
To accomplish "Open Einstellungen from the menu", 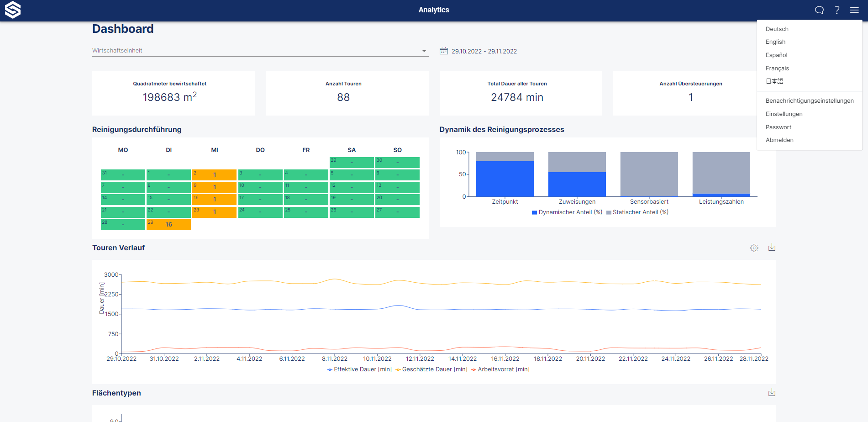I will 784,114.
